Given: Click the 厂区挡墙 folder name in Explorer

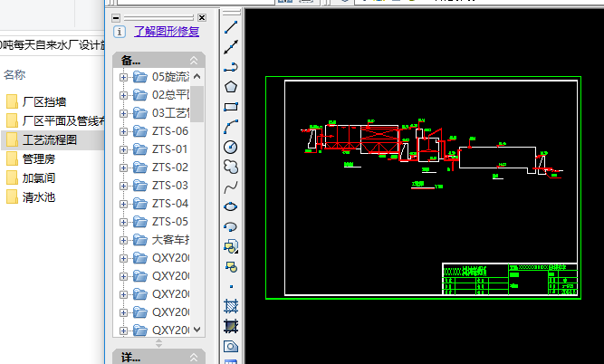Looking at the screenshot, I should tap(44, 102).
